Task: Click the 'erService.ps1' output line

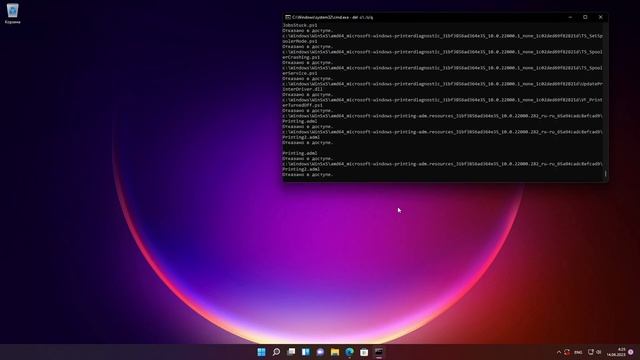Action: 300,73
